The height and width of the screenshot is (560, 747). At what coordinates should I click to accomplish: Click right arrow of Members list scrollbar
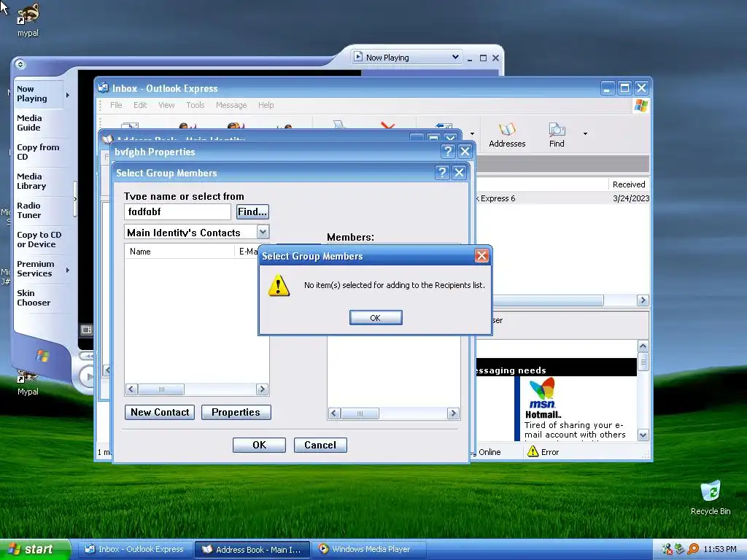point(454,413)
